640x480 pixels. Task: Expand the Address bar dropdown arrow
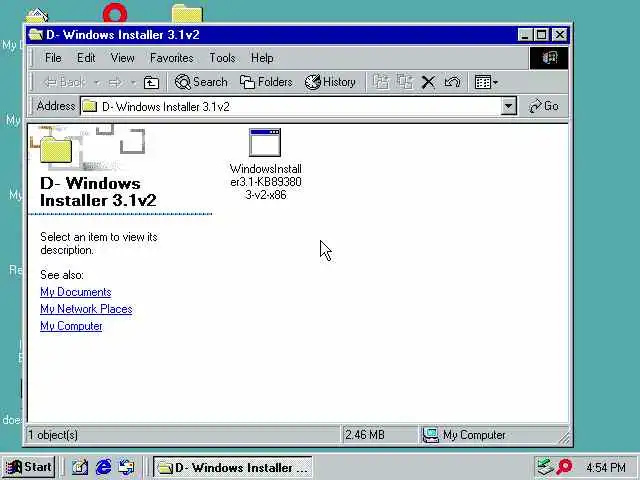click(509, 107)
